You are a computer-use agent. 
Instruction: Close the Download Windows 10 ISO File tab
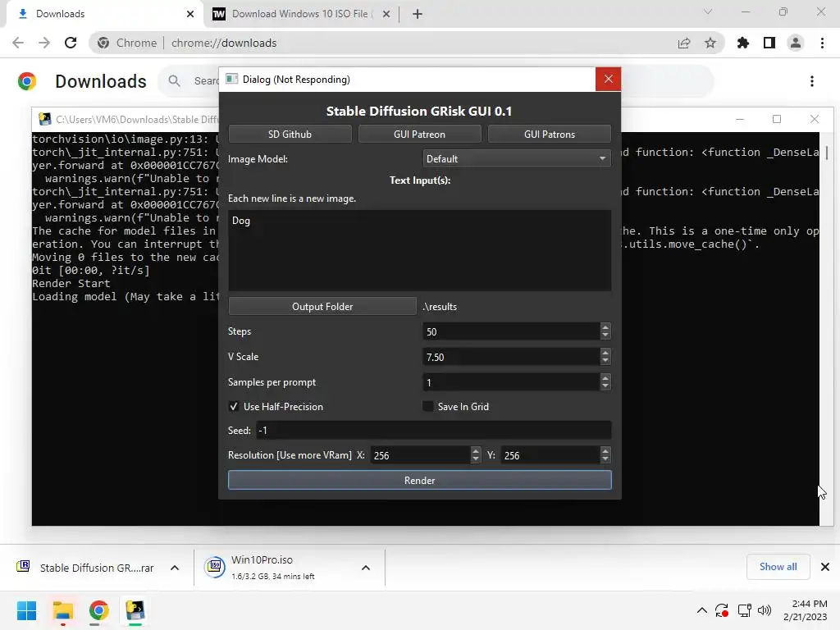[386, 14]
